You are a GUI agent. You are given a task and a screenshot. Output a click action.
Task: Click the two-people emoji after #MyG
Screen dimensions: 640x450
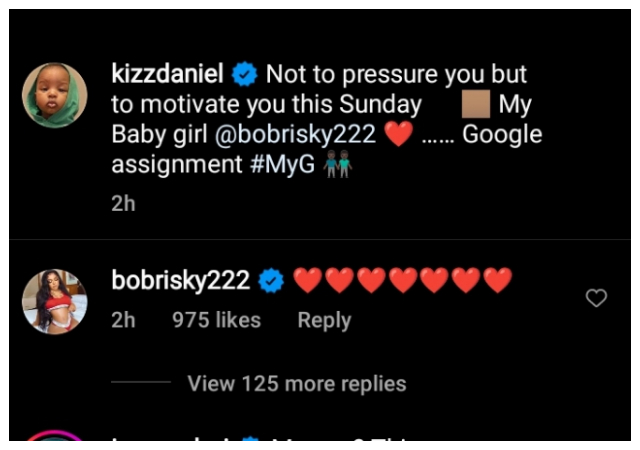click(337, 166)
